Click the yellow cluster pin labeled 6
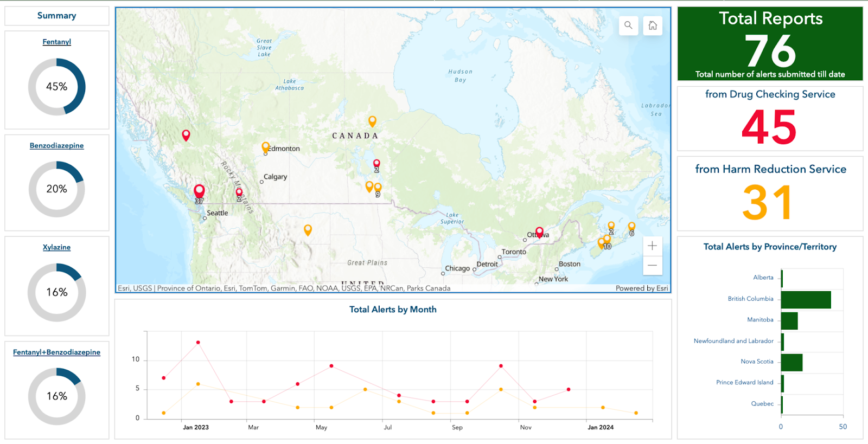Viewport: 868px width, 444px height. click(x=631, y=227)
